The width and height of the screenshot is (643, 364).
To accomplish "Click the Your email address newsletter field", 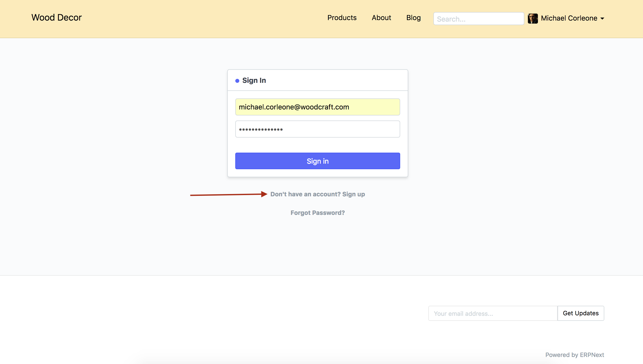I will point(492,313).
